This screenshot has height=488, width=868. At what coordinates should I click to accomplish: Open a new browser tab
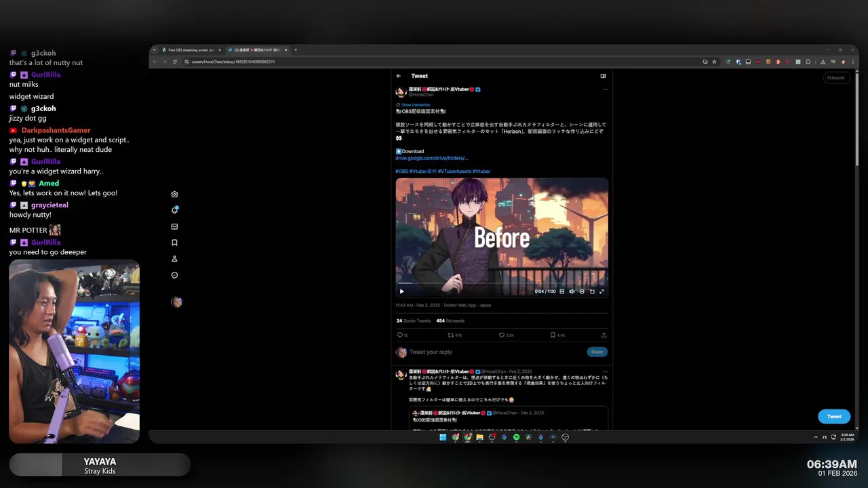tap(296, 49)
